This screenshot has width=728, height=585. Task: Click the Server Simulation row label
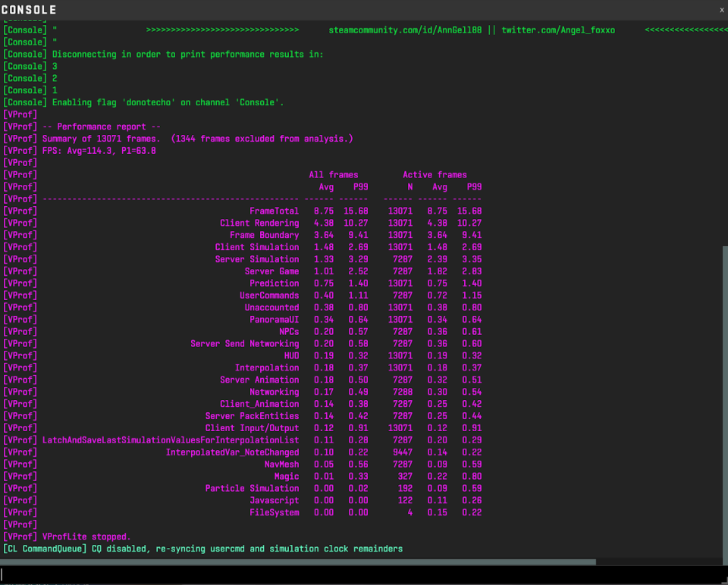[x=257, y=259]
